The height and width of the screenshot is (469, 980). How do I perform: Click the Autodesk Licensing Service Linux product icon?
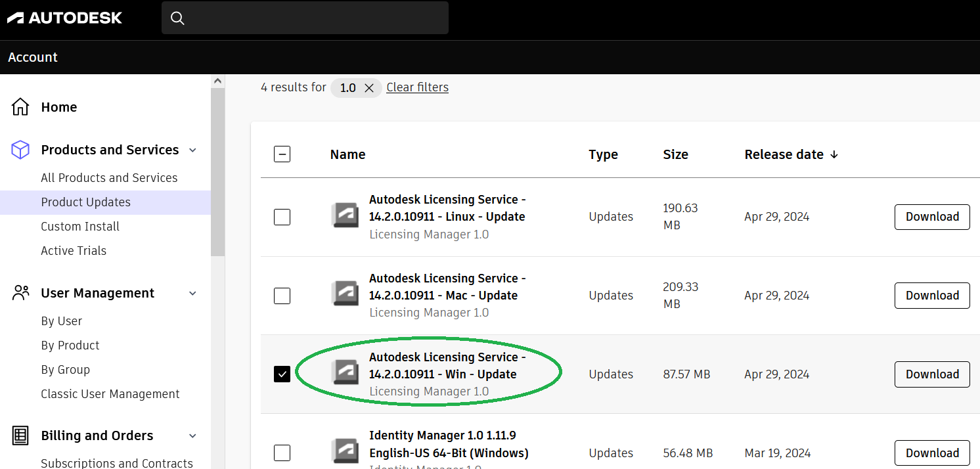(345, 215)
